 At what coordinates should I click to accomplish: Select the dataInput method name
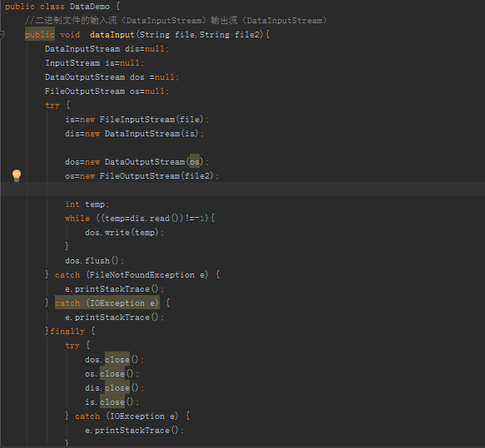click(112, 35)
